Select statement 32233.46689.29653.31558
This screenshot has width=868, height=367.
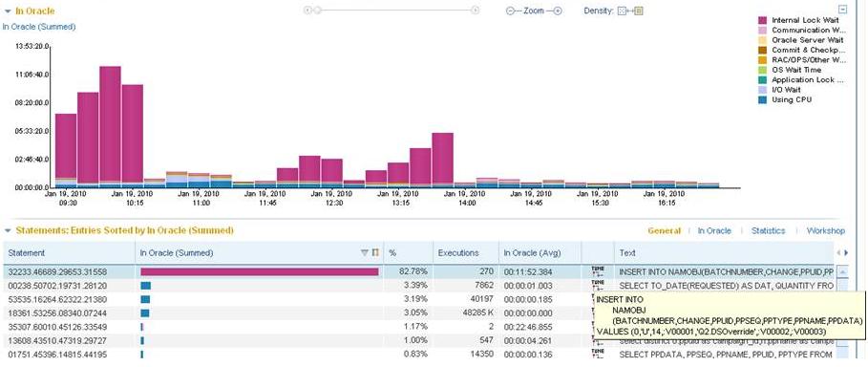tap(57, 272)
